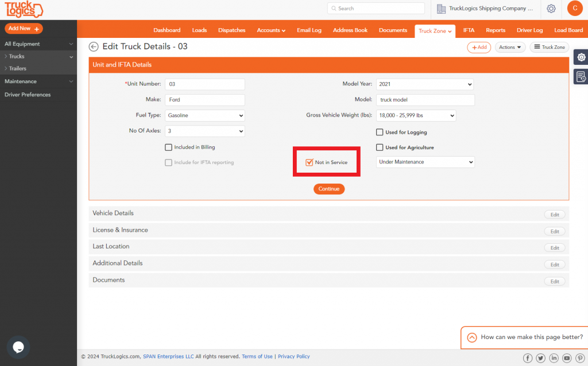Open the chat bubble widget
Viewport: 588px width, 366px height.
click(18, 347)
